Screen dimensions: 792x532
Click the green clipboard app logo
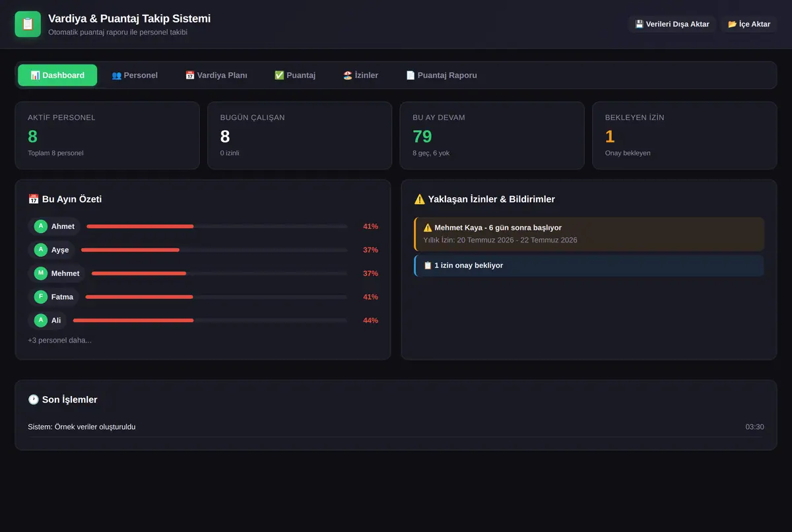tap(28, 24)
